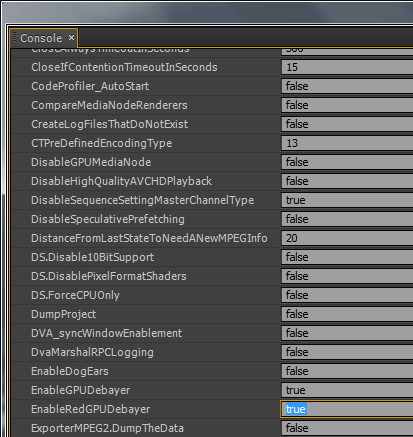Viewport: 413px width, 437px height.
Task: Select the CloseIfContentionTimeoutInSeconds label
Action: pyautogui.click(x=124, y=67)
